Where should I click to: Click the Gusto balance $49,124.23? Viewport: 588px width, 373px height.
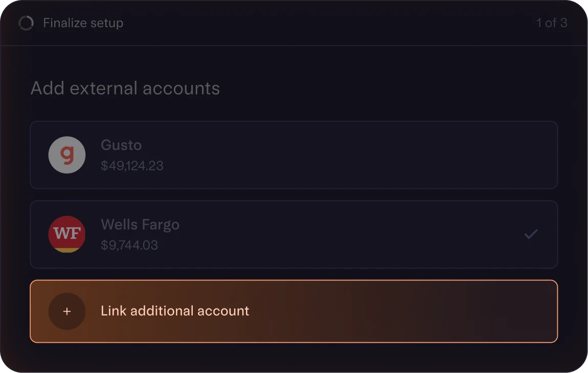132,165
